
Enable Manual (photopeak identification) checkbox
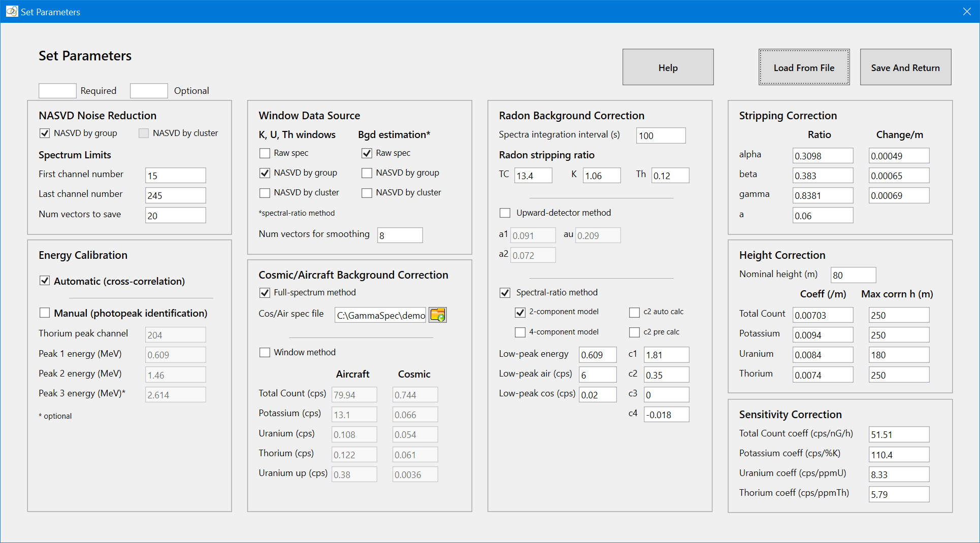[x=45, y=313]
